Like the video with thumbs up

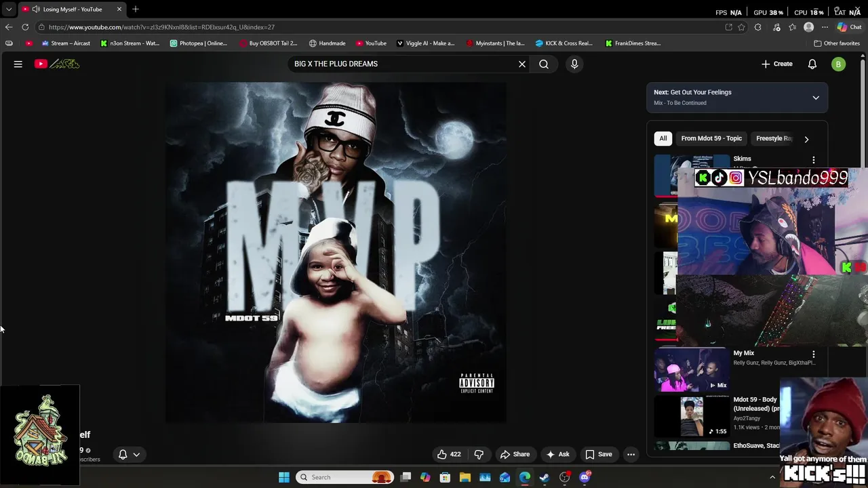pos(449,454)
